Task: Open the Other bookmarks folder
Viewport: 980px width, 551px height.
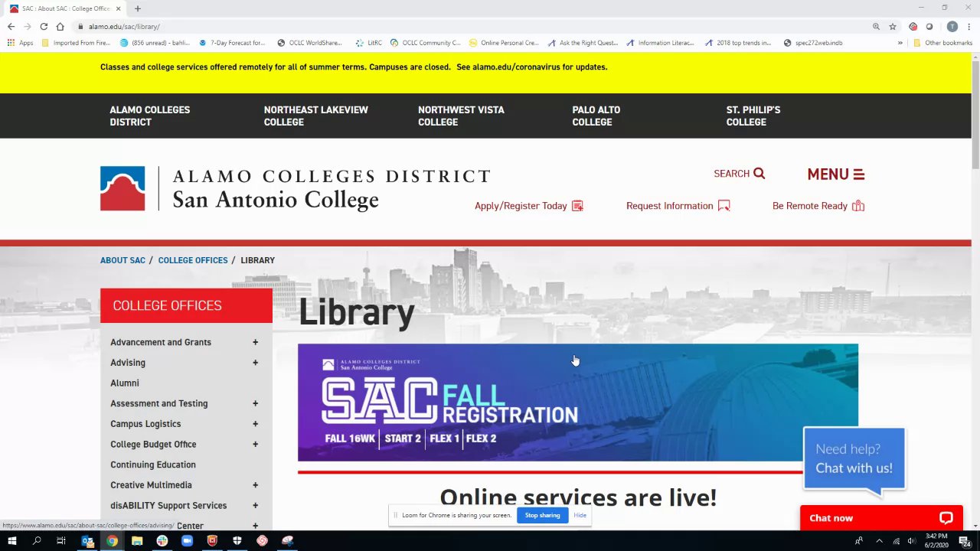Action: [x=942, y=43]
